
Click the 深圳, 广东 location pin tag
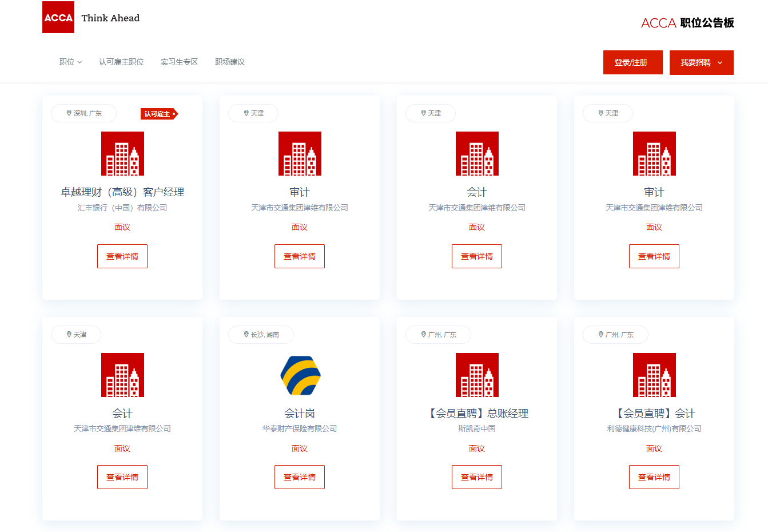pyautogui.click(x=84, y=113)
